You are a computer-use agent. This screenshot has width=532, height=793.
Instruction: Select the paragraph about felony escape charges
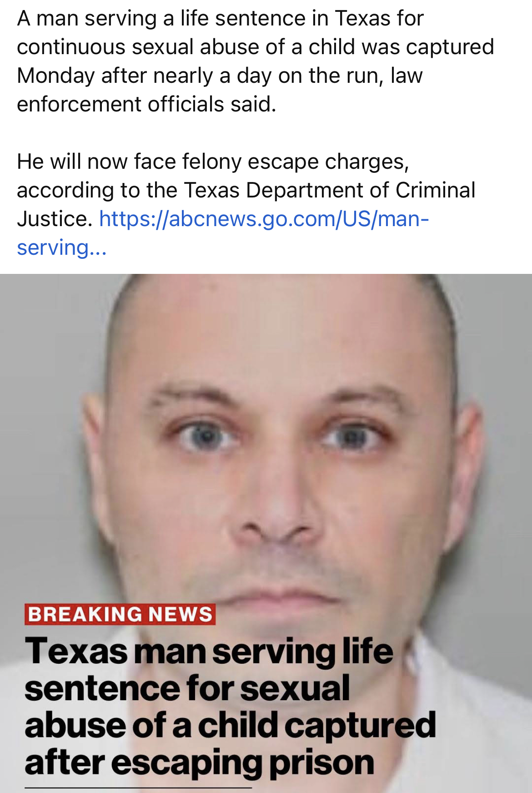246,204
